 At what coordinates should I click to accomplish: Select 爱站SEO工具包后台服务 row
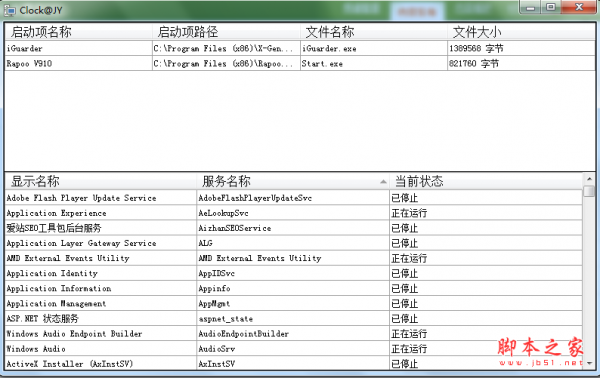click(x=293, y=228)
